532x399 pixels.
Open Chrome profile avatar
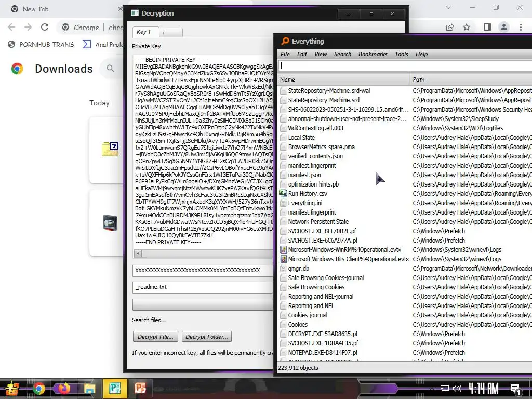504,27
